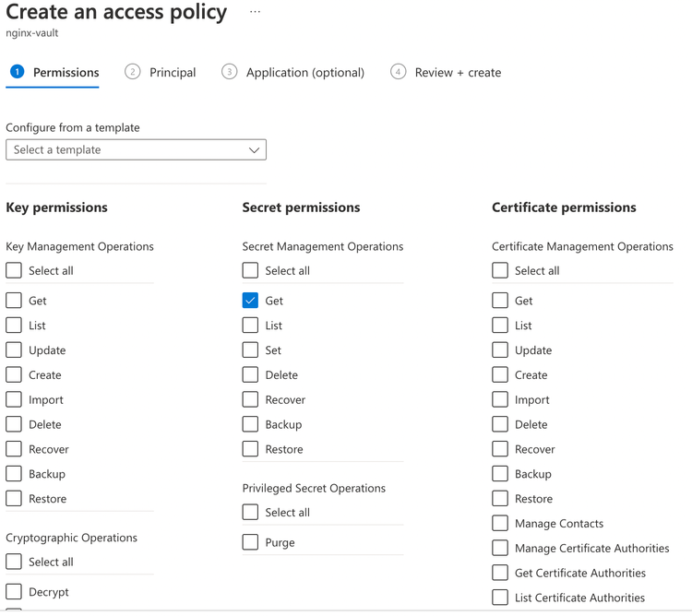692x616 pixels.
Task: Check the List secret permission
Action: (x=250, y=326)
